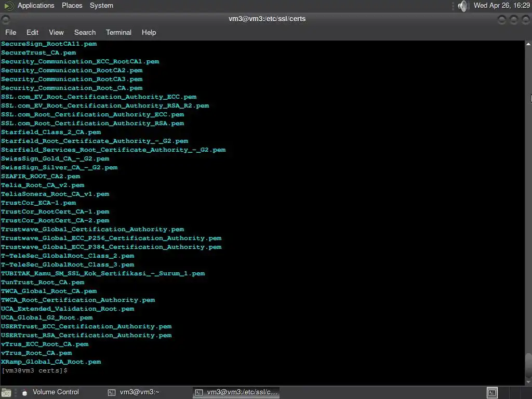Click UCA_Extended_Validation_Root.pem
The width and height of the screenshot is (532, 399).
[68, 309]
